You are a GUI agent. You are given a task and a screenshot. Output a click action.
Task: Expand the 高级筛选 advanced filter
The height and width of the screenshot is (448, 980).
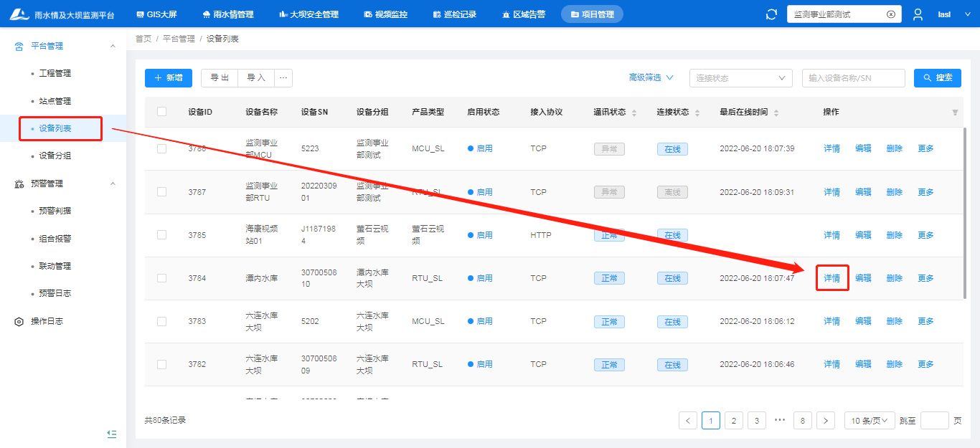tap(651, 77)
